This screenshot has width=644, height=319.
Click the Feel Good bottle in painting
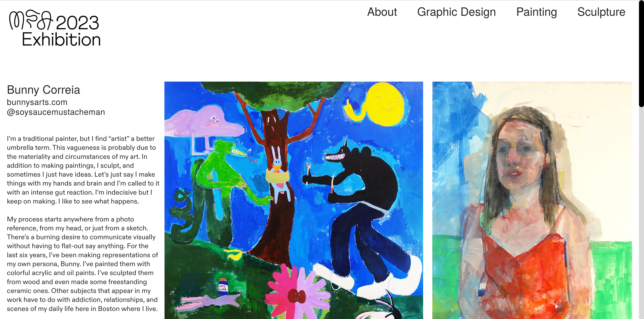tap(223, 286)
